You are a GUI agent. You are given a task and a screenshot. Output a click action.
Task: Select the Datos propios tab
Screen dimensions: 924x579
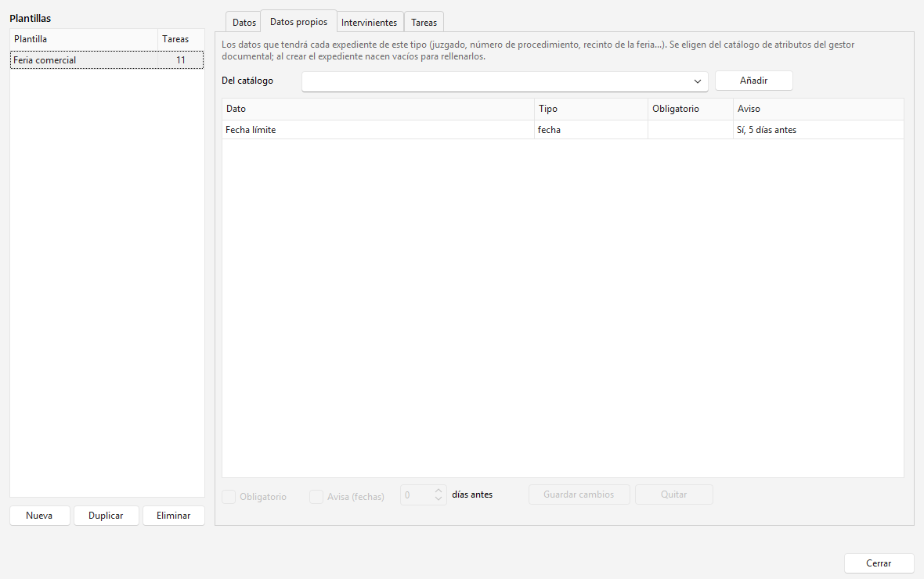pos(299,21)
